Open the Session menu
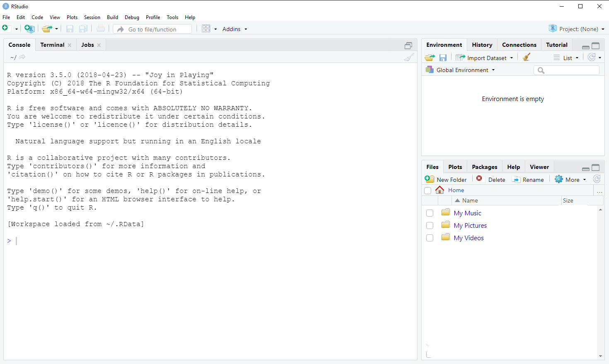This screenshot has width=609, height=364. click(92, 17)
